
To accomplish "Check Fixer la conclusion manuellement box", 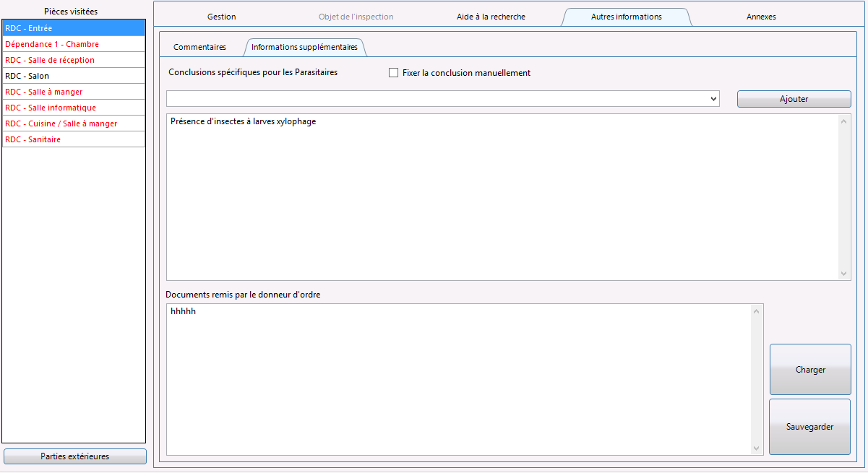I will 394,73.
